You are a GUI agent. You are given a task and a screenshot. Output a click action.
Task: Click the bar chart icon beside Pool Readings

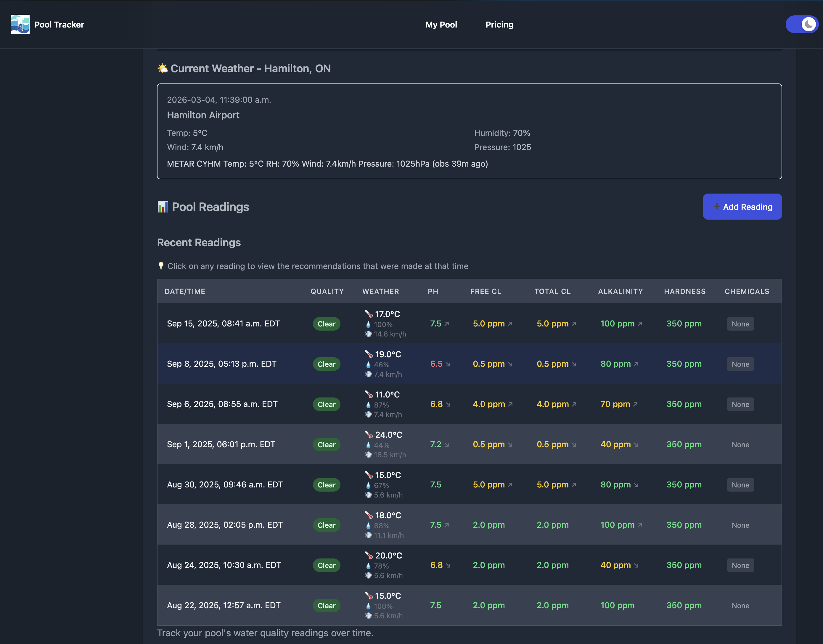click(163, 207)
